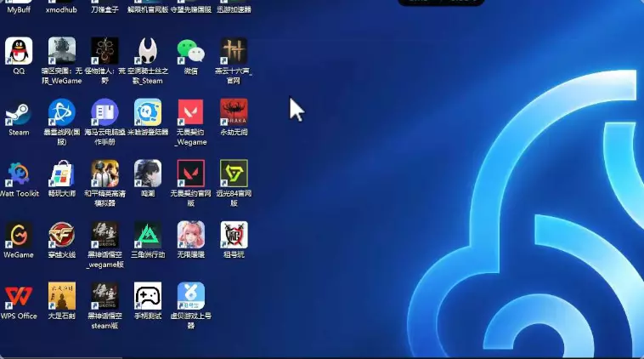644x359 pixels.
Task: Select the 暴雪战网 Battle.net icon
Action: (x=61, y=112)
